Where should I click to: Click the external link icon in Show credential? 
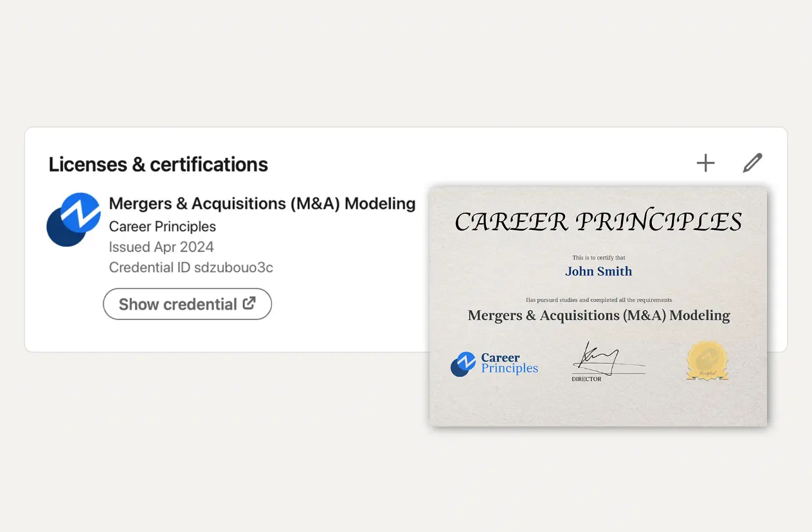(x=249, y=303)
